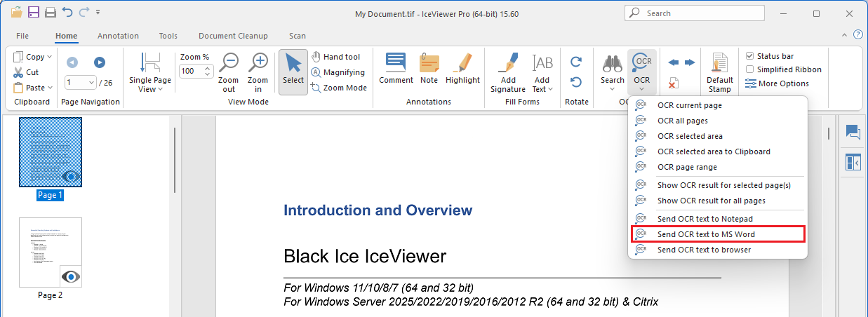Click the Open folder icon in quick access

point(16,13)
